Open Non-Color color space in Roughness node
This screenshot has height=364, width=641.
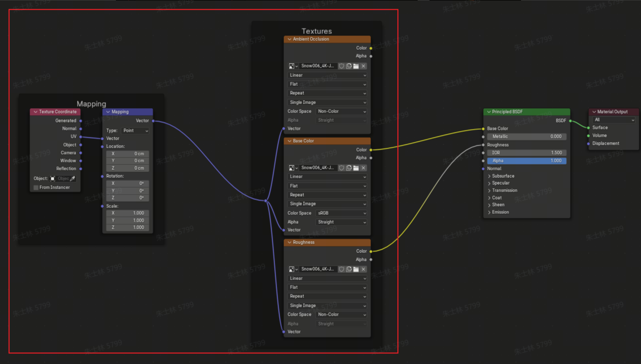tap(341, 315)
